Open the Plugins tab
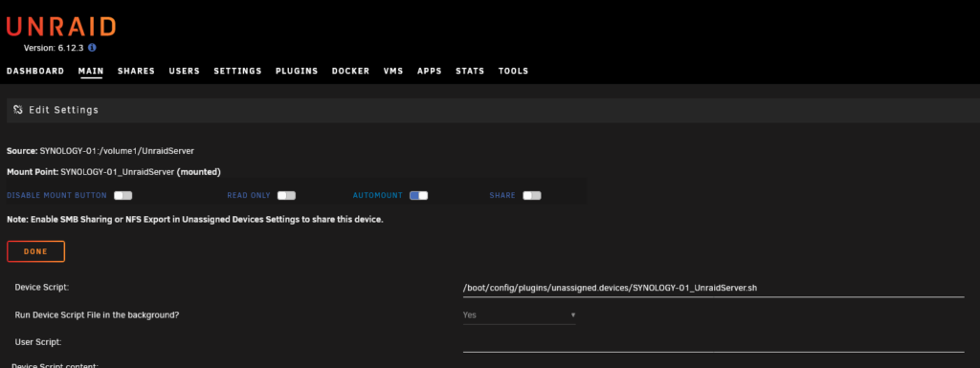This screenshot has width=980, height=368. tap(297, 71)
